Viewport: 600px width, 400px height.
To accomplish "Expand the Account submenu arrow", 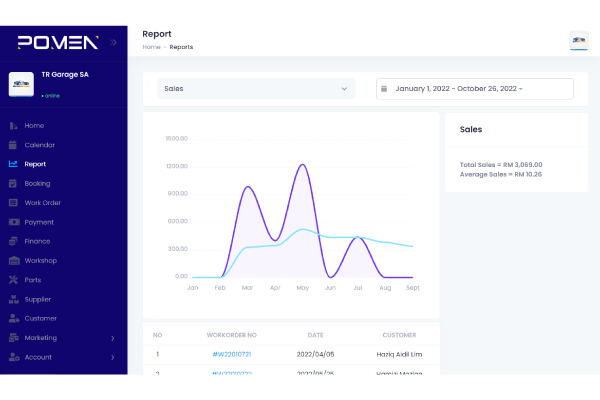I will tap(112, 358).
